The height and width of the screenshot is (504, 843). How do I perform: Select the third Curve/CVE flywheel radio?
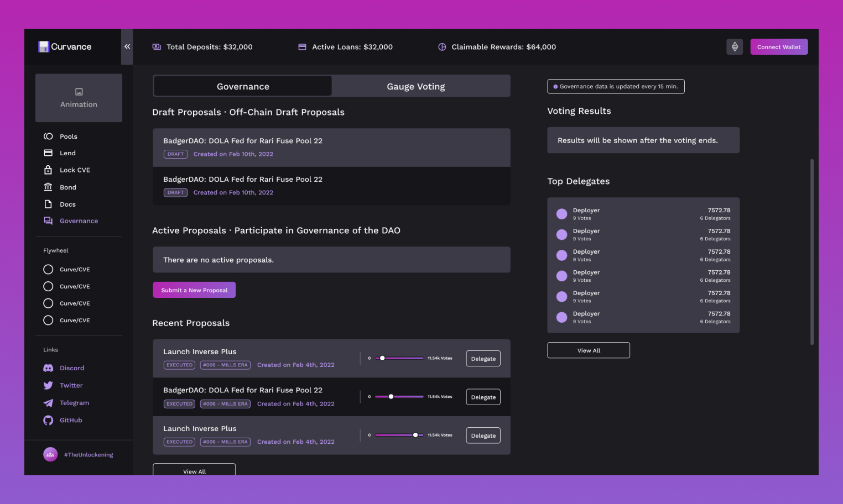pos(48,303)
